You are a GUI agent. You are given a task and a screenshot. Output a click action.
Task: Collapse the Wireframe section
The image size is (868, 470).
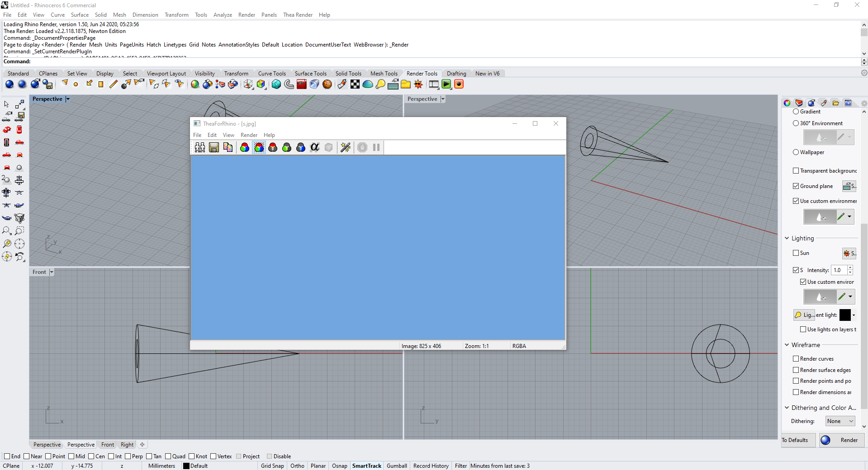(787, 345)
